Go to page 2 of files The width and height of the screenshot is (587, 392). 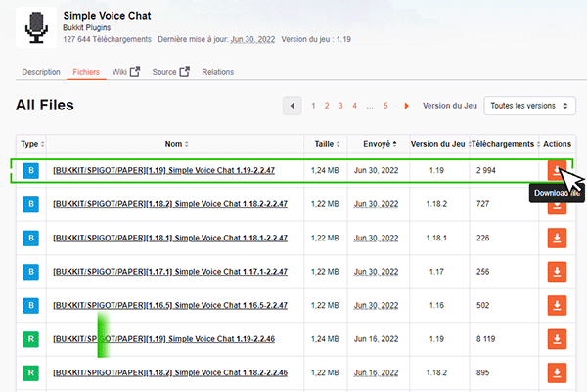point(327,106)
